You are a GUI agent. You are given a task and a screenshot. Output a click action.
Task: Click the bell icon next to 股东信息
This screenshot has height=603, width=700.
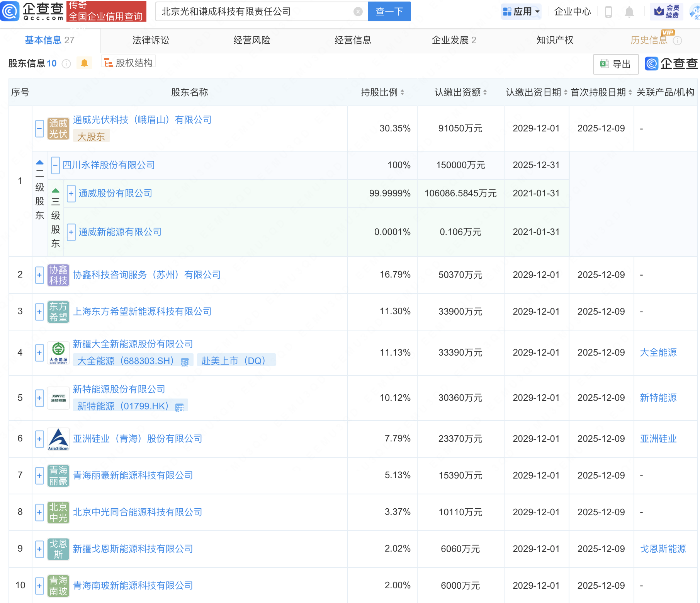85,63
